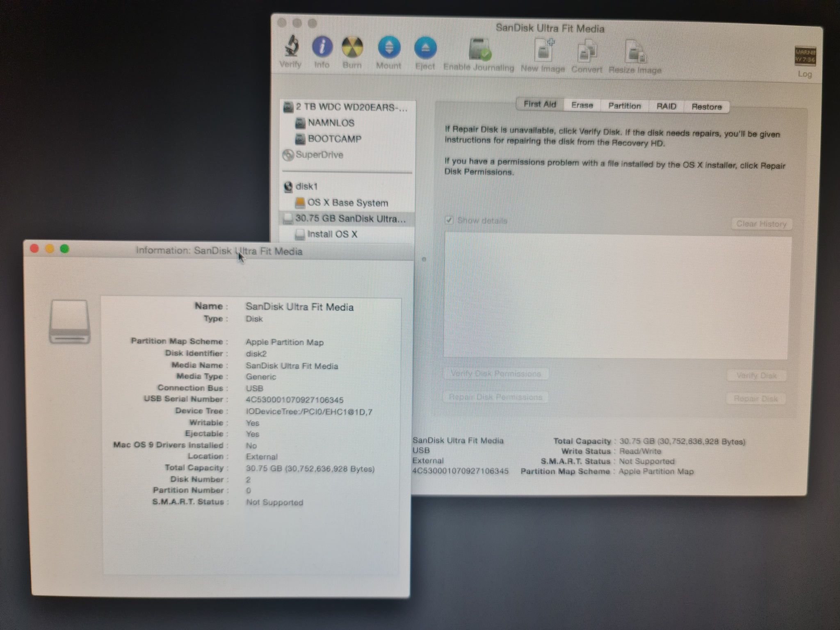Select the Mount toolbar icon
Image resolution: width=840 pixels, height=630 pixels.
[x=388, y=48]
